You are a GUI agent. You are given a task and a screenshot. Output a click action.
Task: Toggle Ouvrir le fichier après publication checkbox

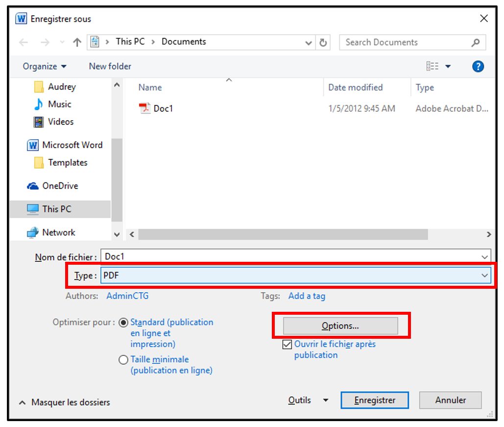tap(287, 345)
